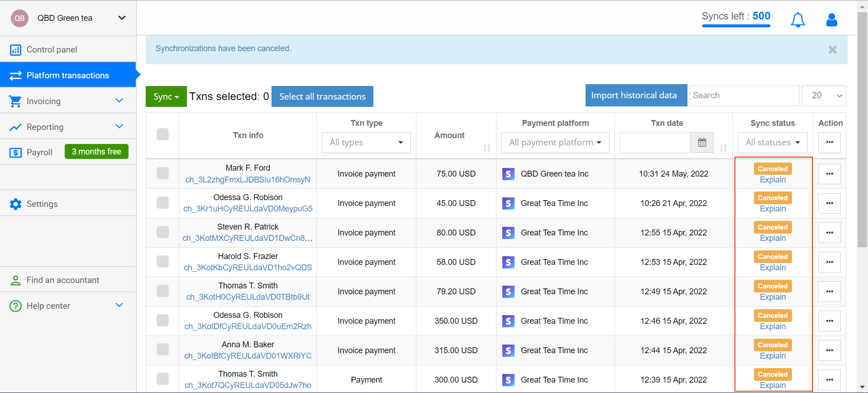
Task: Click Explain for Anna M. Baker row
Action: point(773,356)
